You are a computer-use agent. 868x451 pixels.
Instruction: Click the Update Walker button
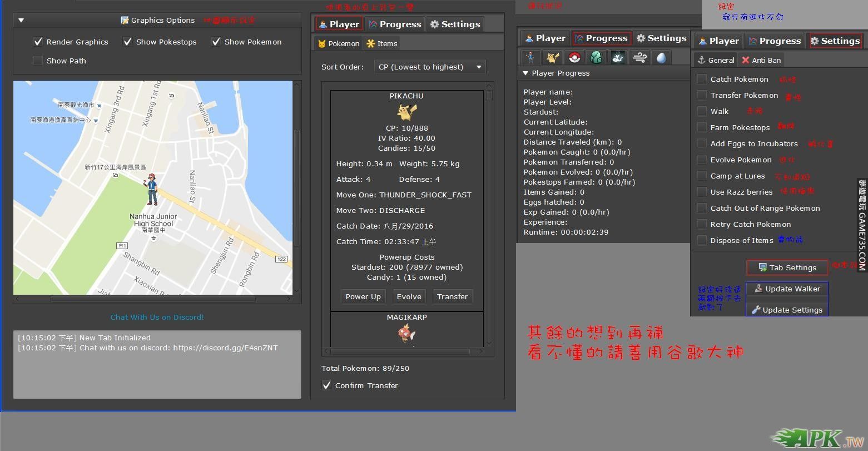787,289
